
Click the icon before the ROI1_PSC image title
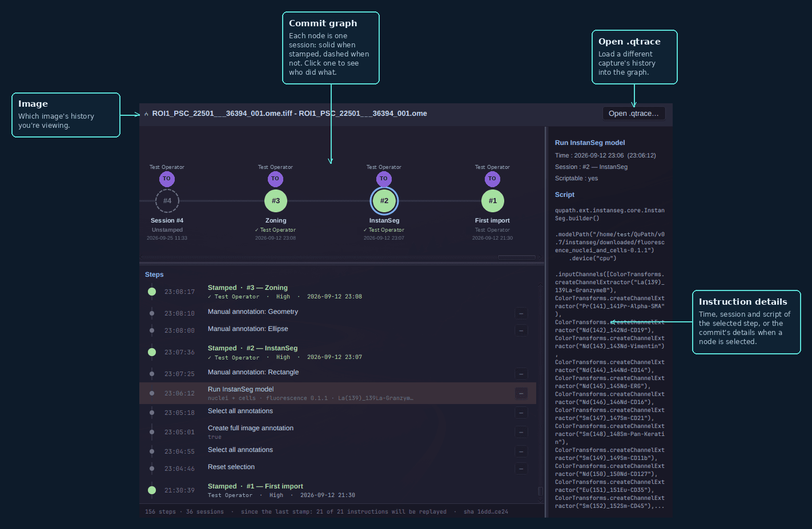point(147,114)
